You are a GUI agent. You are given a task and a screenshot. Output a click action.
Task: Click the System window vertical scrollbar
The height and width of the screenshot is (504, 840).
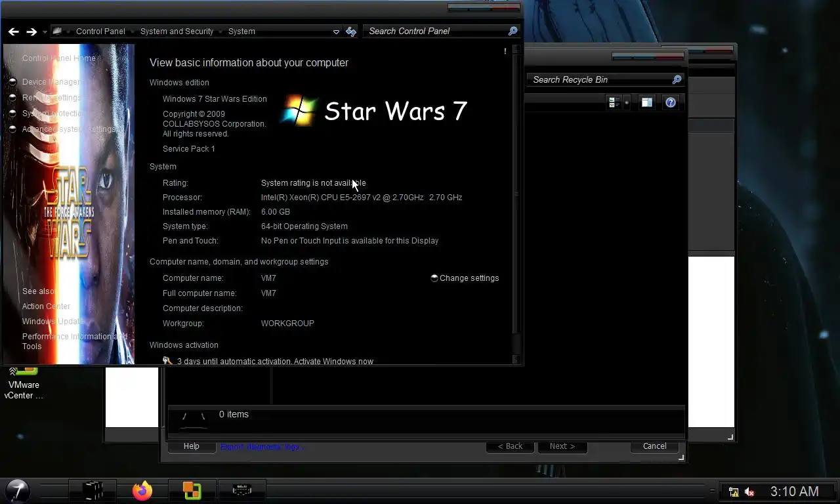pos(516,203)
